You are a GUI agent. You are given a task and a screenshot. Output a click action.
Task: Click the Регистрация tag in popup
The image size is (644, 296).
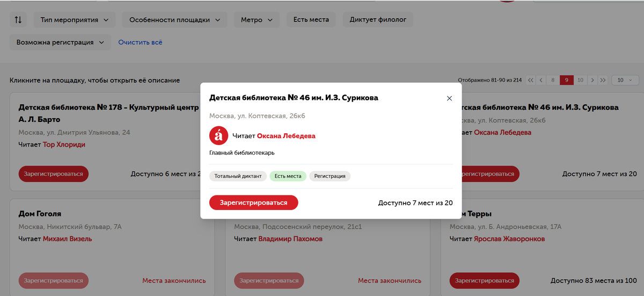[x=330, y=176]
